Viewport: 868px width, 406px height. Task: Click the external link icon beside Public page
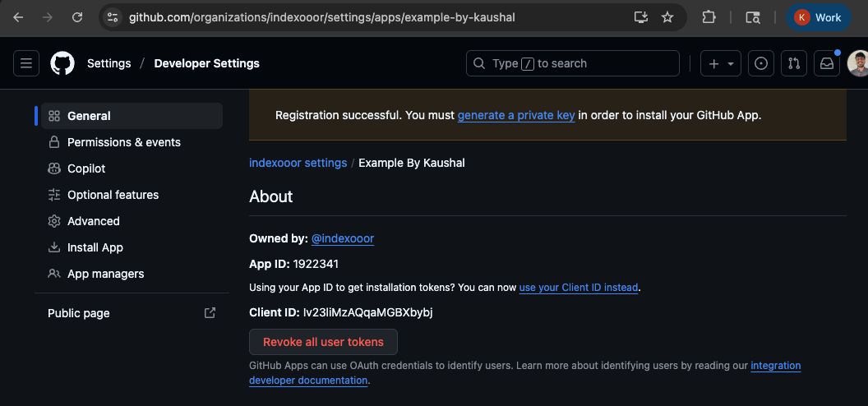[x=210, y=313]
